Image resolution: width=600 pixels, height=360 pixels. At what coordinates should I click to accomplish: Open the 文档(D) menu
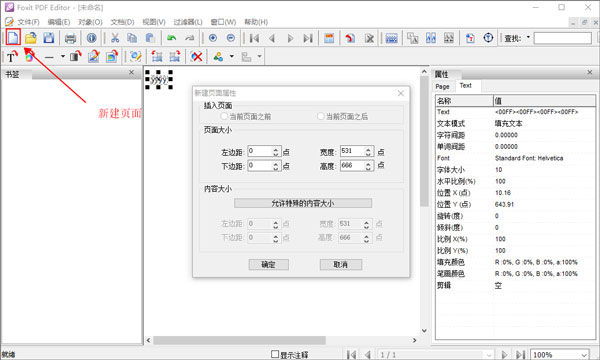(x=122, y=22)
